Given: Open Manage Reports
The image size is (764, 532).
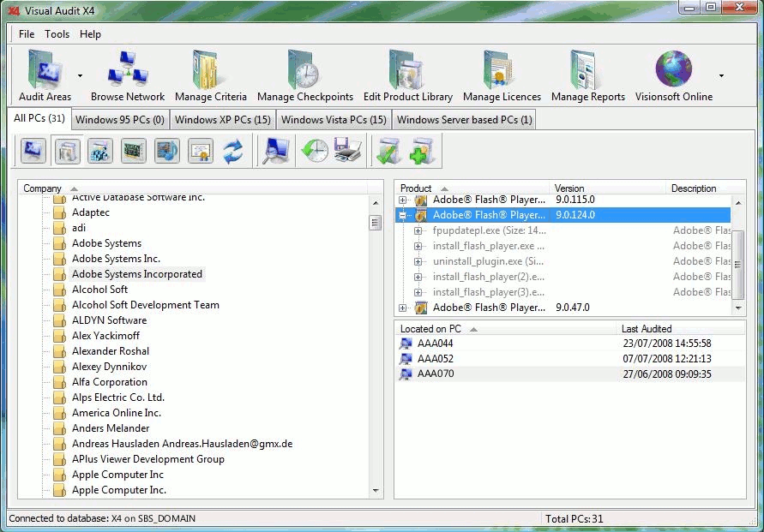Looking at the screenshot, I should click(x=588, y=76).
